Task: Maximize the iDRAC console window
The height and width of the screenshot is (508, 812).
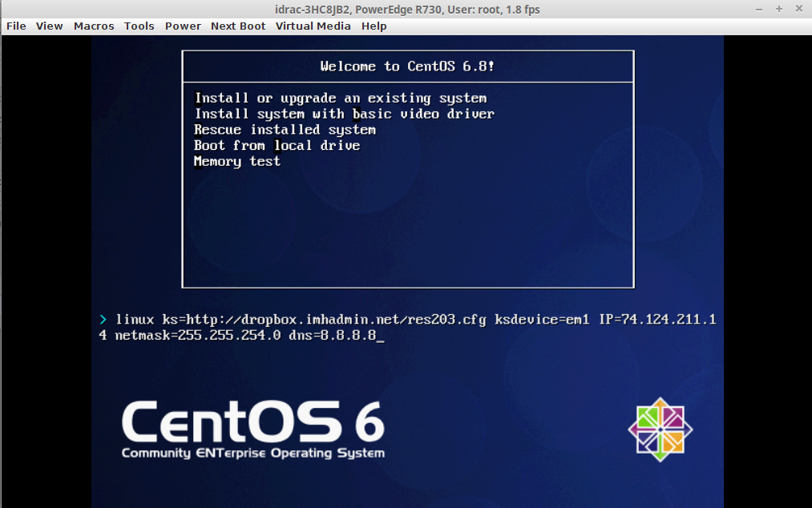Action: pos(778,8)
